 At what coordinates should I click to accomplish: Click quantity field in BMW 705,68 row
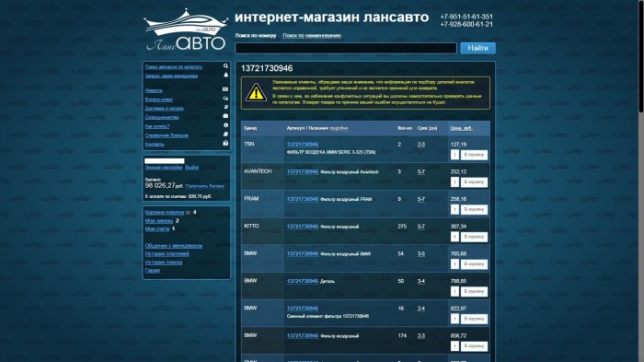click(x=454, y=264)
